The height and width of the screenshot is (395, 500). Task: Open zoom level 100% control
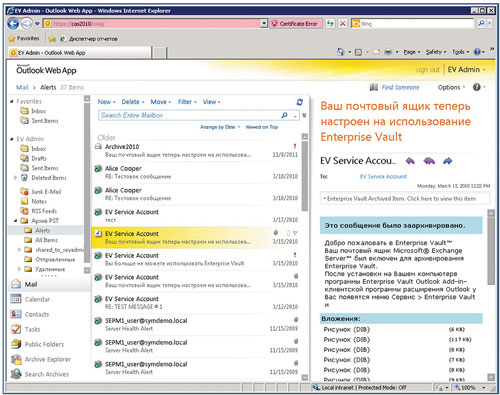(x=470, y=387)
